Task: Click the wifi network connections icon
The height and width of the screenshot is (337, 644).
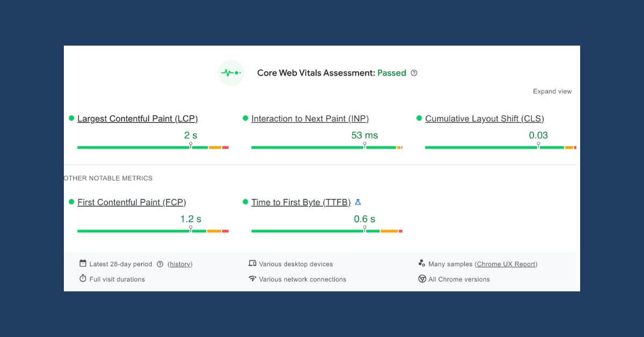Action: click(252, 279)
